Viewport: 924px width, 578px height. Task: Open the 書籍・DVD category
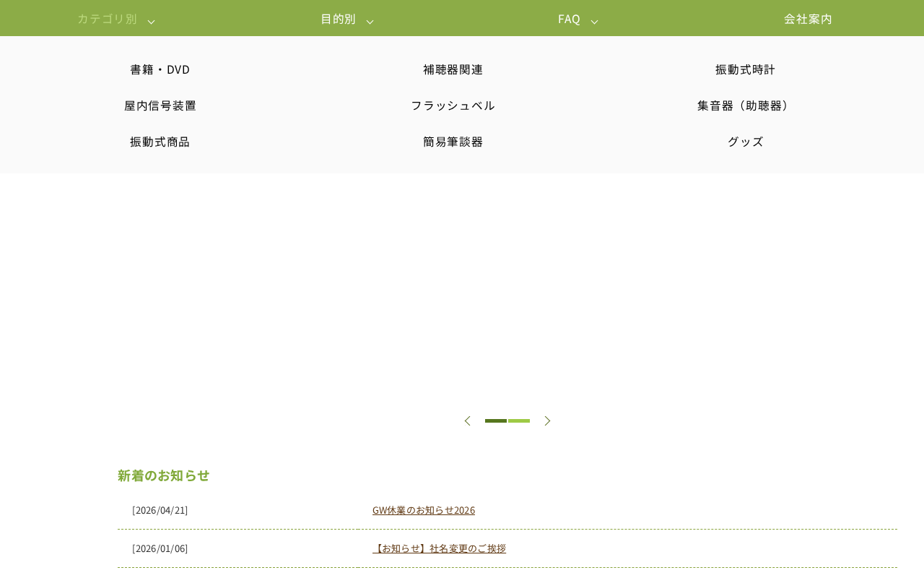coord(160,69)
